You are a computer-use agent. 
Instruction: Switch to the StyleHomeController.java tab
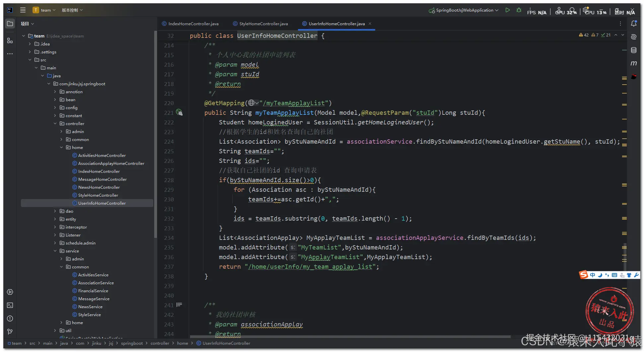click(260, 24)
